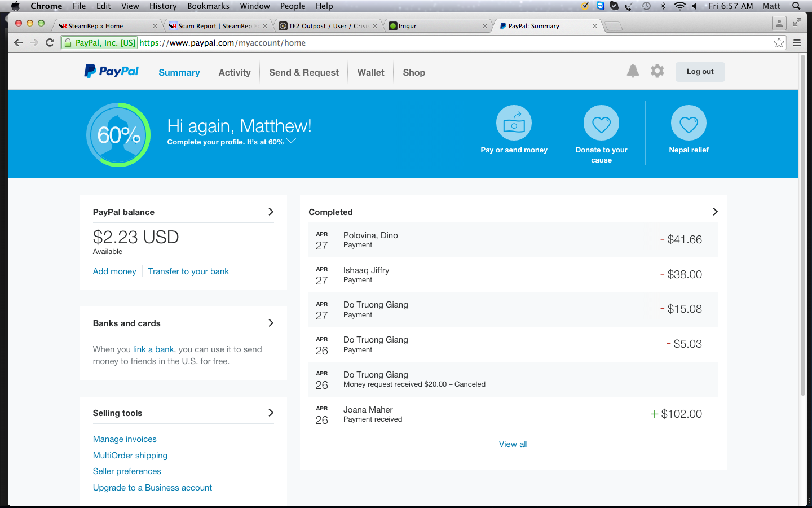Expand the Banks and cards arrow
This screenshot has height=508, width=812.
click(271, 323)
